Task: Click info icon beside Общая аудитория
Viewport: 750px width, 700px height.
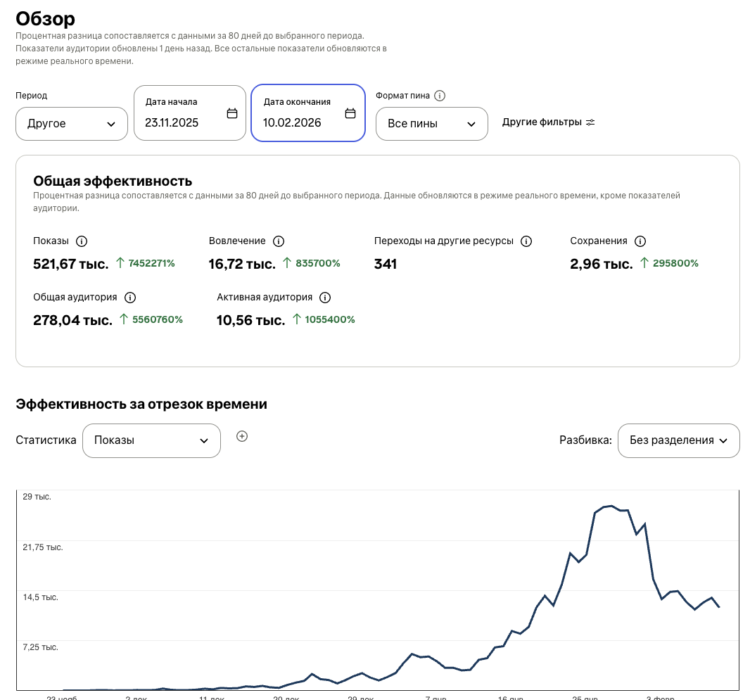Action: [x=129, y=298]
